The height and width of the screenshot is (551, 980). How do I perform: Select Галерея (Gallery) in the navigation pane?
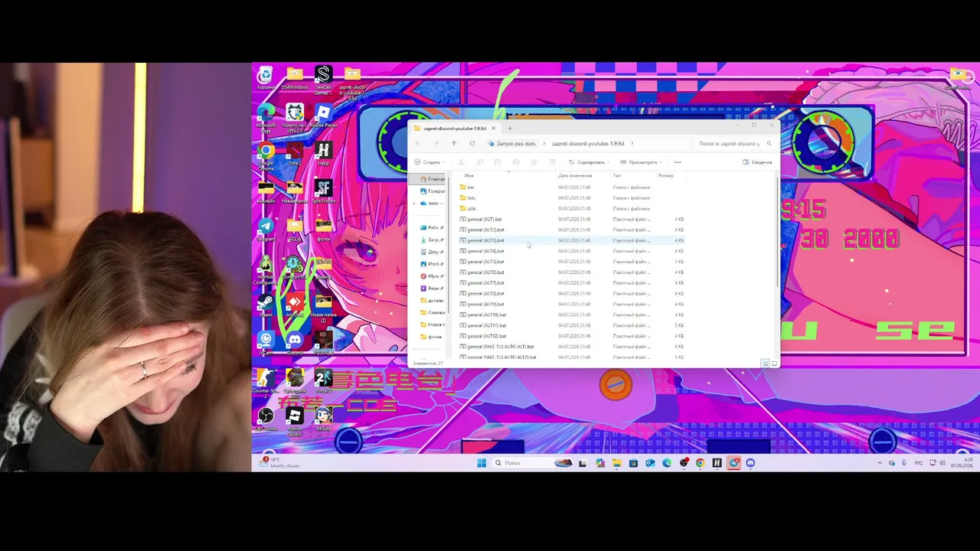pyautogui.click(x=432, y=191)
